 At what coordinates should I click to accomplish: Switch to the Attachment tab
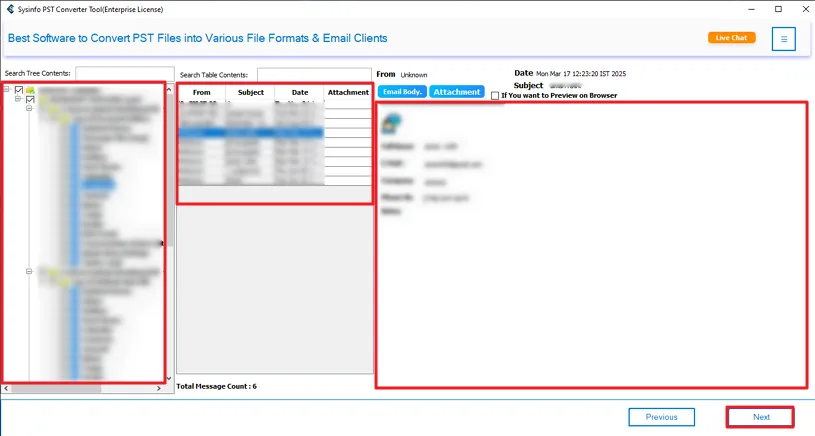point(457,91)
